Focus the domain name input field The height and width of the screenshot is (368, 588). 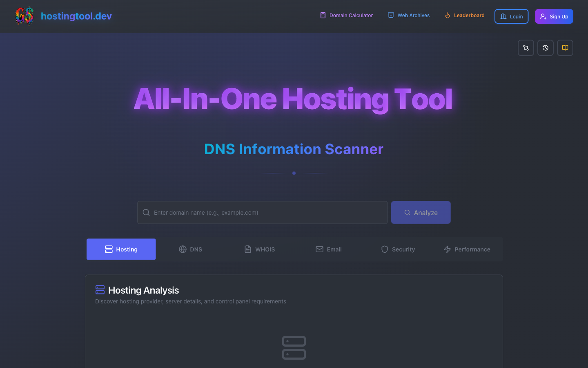(262, 213)
